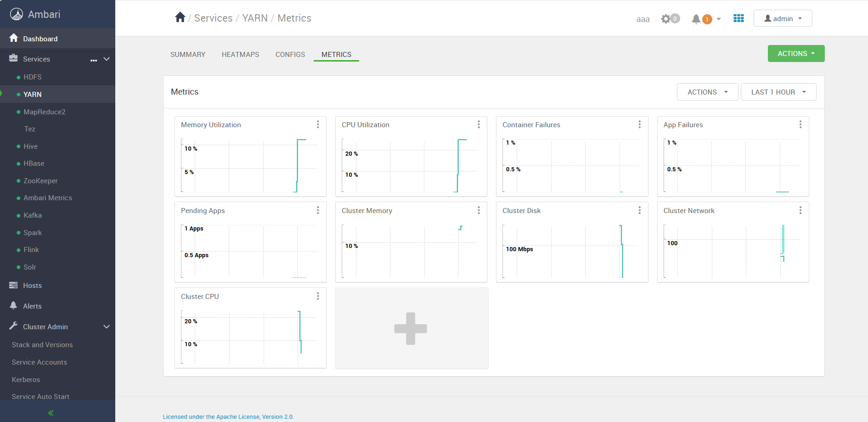
Task: Click the Metrics breadcrumb text
Action: point(294,18)
